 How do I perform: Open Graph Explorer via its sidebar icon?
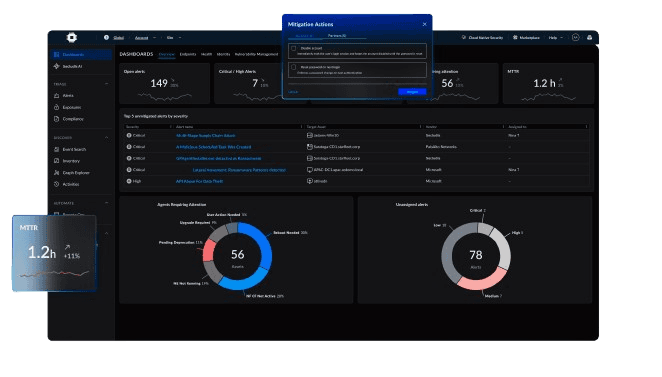tap(57, 173)
